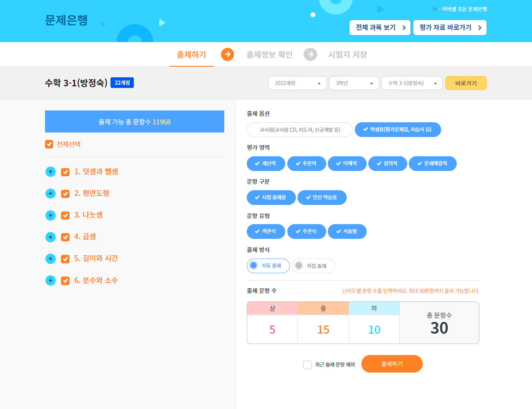Click gray arrow icon before 시험지 저장
This screenshot has width=532, height=409.
point(310,54)
